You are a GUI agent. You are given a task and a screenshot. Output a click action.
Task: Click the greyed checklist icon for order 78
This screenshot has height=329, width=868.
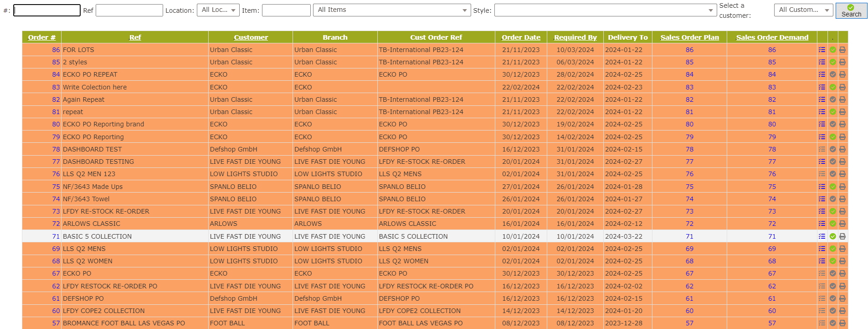[x=822, y=149]
